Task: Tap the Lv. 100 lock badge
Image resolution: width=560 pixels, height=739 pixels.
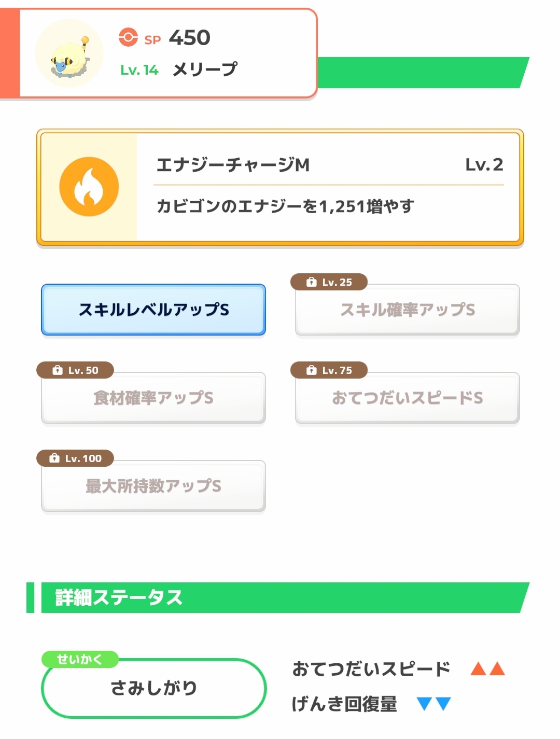Action: pos(75,458)
